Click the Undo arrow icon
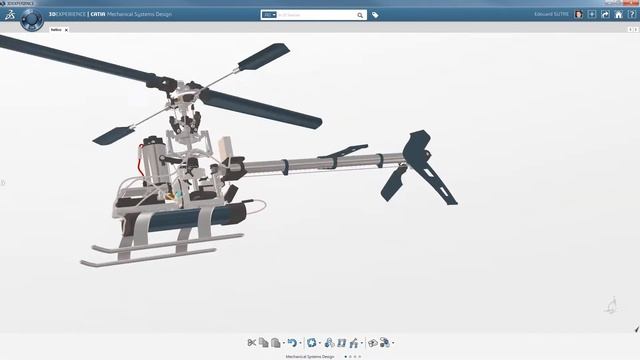640x360 pixels. pos(292,343)
